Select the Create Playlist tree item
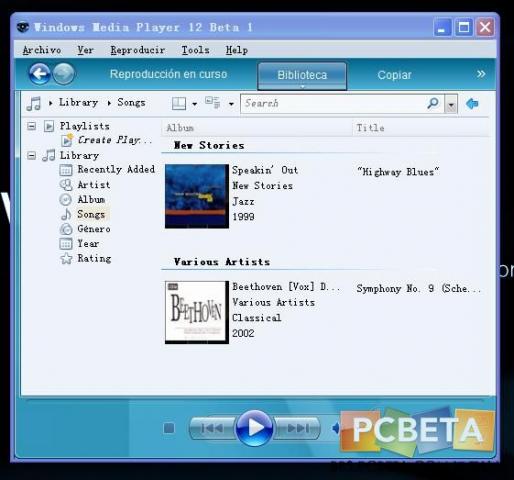Image resolution: width=514 pixels, height=480 pixels. tap(114, 140)
